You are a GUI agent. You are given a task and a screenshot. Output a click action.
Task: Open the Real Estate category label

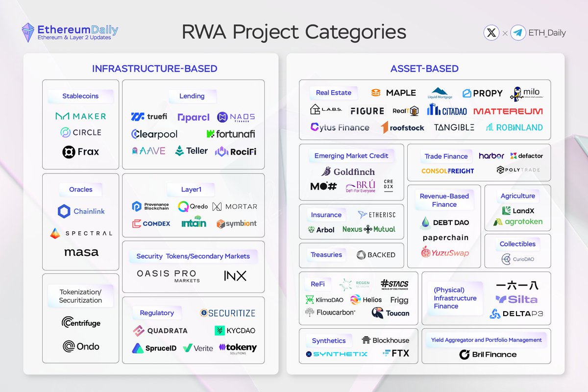pos(333,92)
